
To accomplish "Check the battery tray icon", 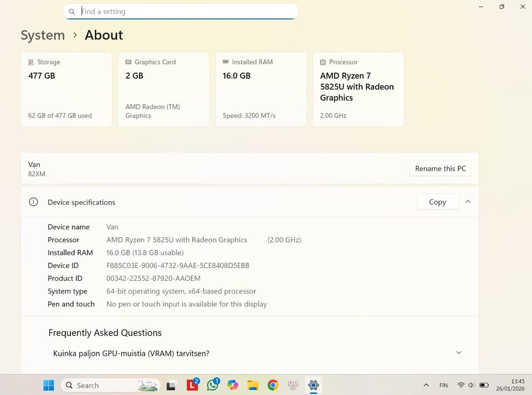I will (484, 385).
